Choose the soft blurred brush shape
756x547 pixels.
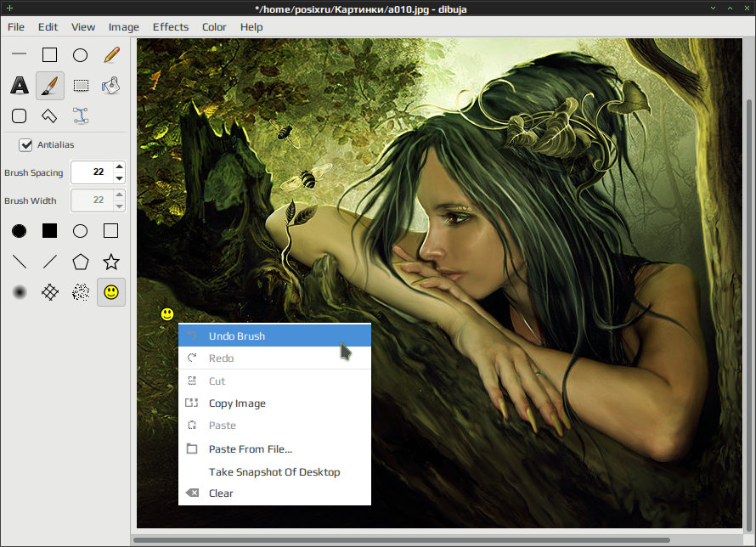[x=20, y=292]
